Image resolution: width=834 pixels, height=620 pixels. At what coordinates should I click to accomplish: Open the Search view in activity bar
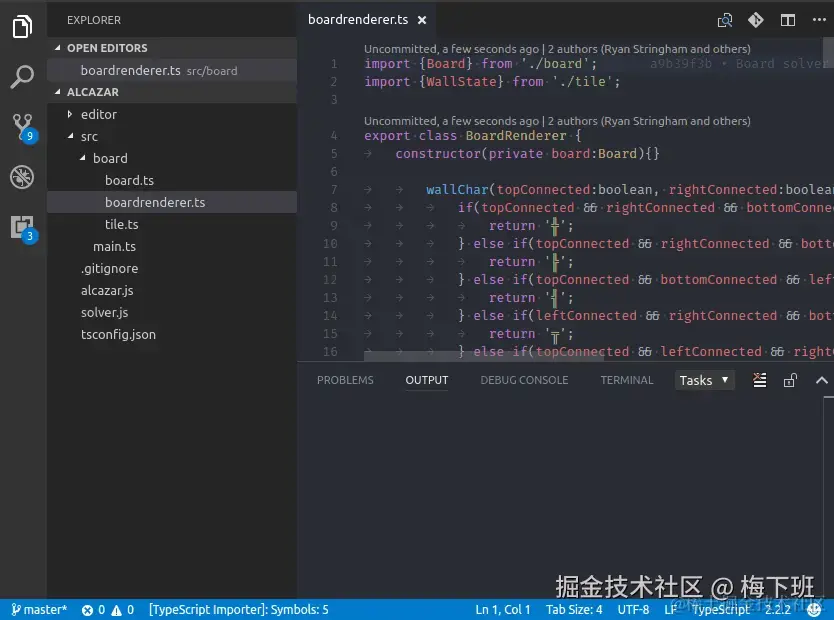click(x=22, y=77)
